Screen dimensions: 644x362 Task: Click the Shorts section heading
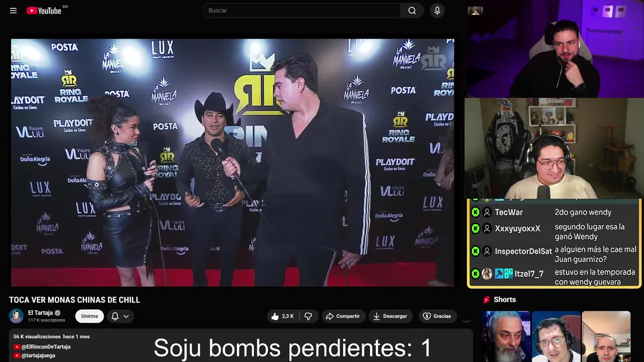505,300
